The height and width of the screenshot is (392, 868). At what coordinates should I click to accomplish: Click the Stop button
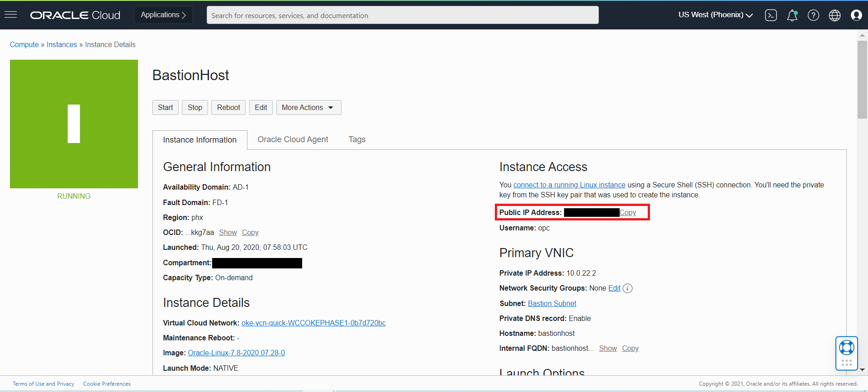click(195, 107)
